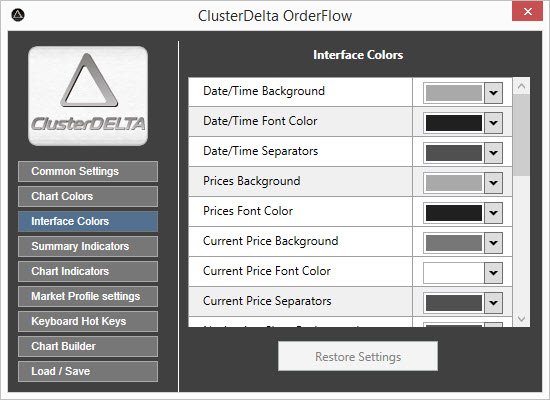550x400 pixels.
Task: Expand Current Price Background dropdown arrow
Action: tap(494, 243)
